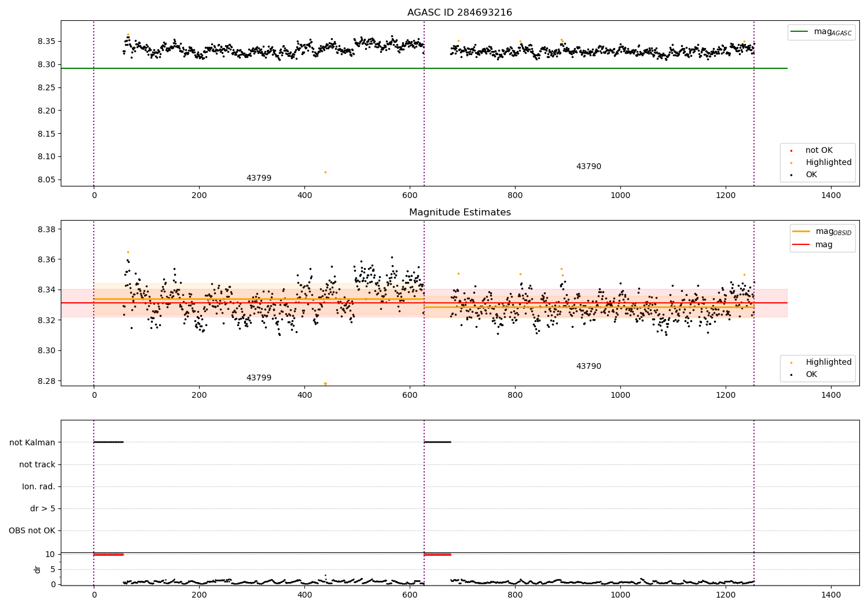Click the 'not Kalman' marker segment starting after x=600
This screenshot has height=608, width=868.
pos(437,442)
